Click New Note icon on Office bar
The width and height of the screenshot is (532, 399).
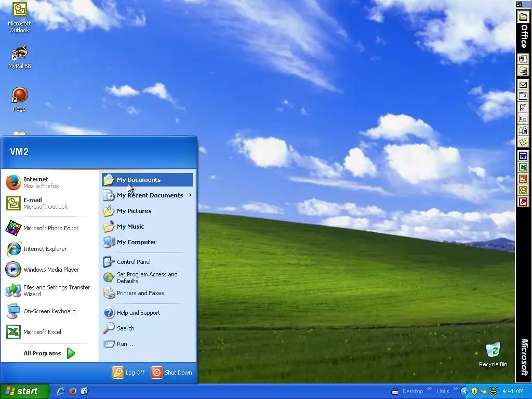point(523,142)
